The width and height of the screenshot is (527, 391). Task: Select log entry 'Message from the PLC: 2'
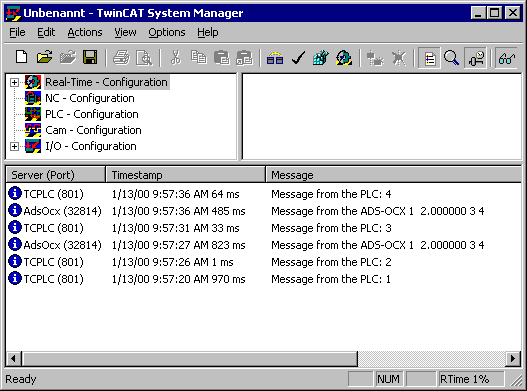pyautogui.click(x=331, y=262)
